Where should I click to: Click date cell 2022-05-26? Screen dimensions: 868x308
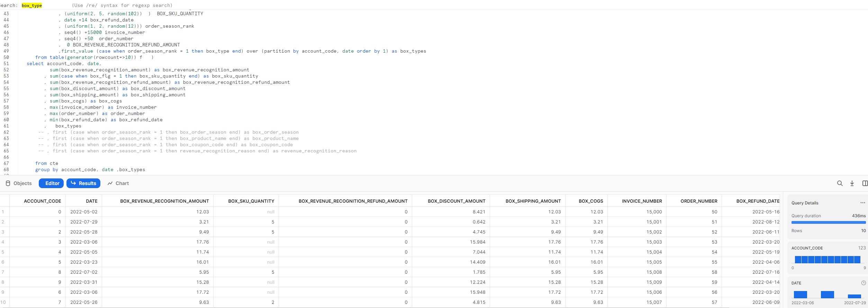(x=84, y=302)
